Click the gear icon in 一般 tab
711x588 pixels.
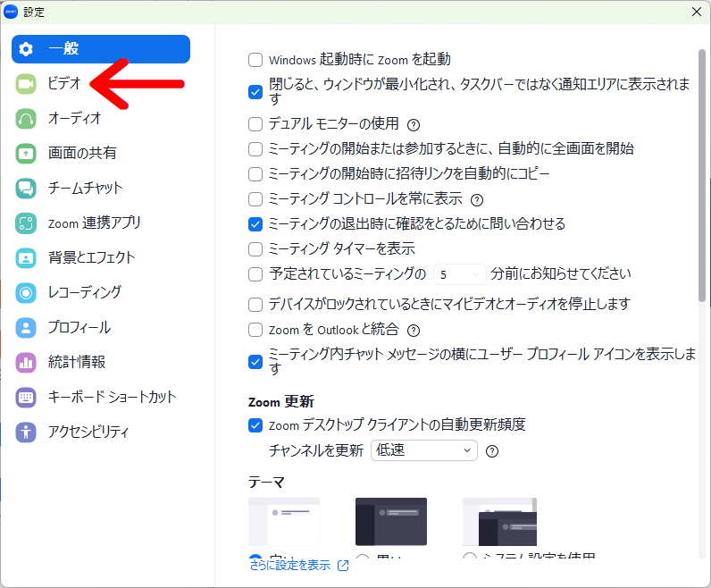click(x=26, y=49)
